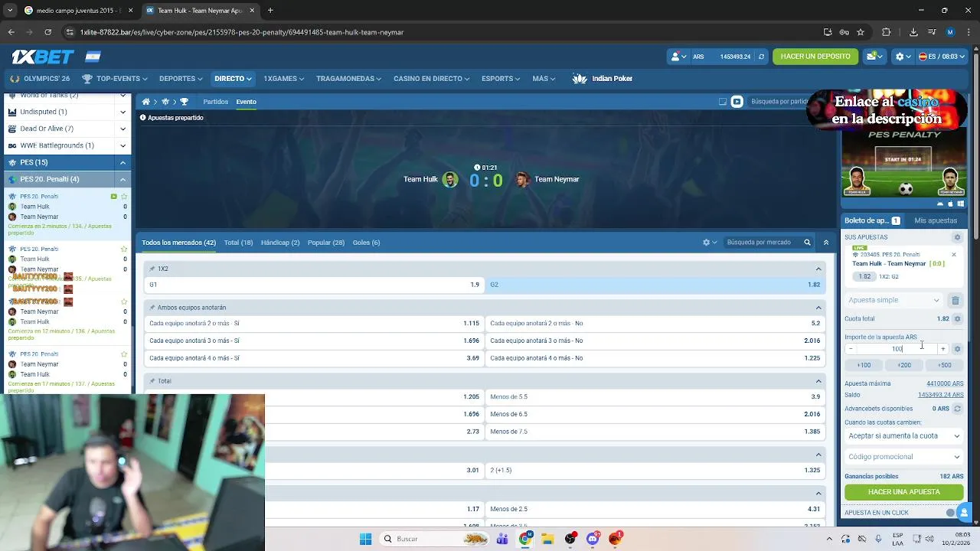Toggle APUESTA EN UN CLICK switch
980x551 pixels.
point(952,513)
